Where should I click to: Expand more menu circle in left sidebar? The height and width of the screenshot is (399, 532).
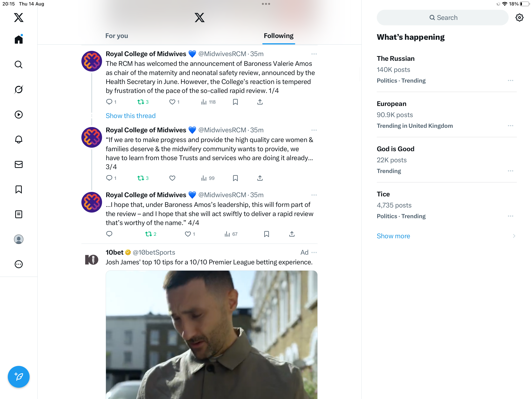(x=18, y=264)
